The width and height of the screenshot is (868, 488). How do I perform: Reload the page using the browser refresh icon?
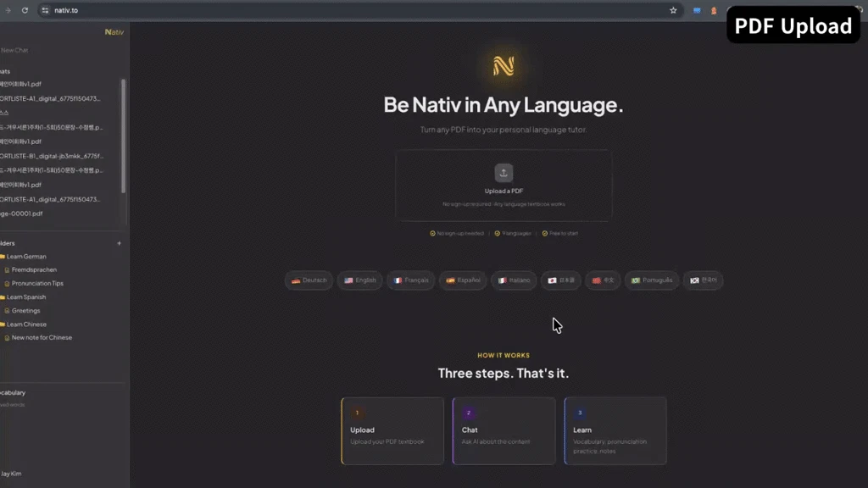point(25,10)
